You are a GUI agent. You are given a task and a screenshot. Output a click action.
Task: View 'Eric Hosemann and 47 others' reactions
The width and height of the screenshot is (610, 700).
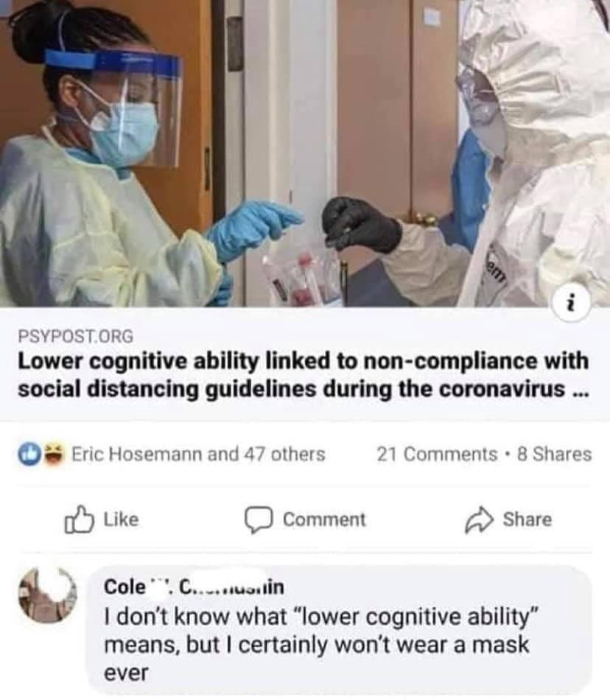point(198,454)
